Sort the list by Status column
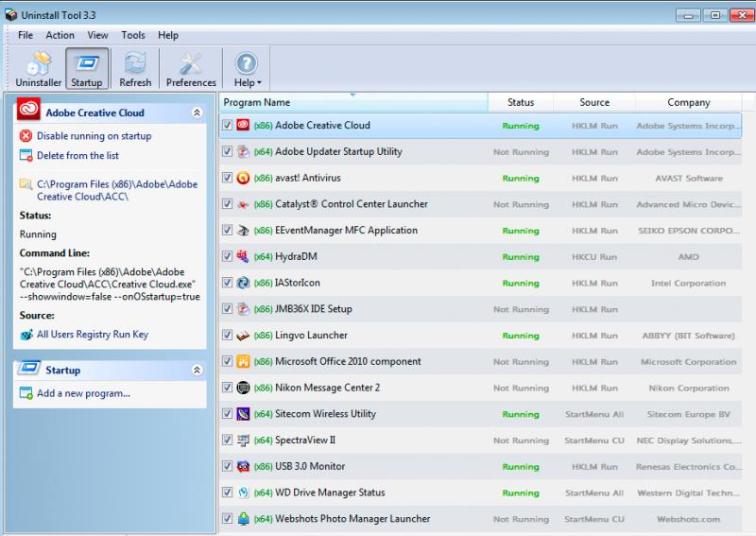The height and width of the screenshot is (536, 756). [x=521, y=102]
